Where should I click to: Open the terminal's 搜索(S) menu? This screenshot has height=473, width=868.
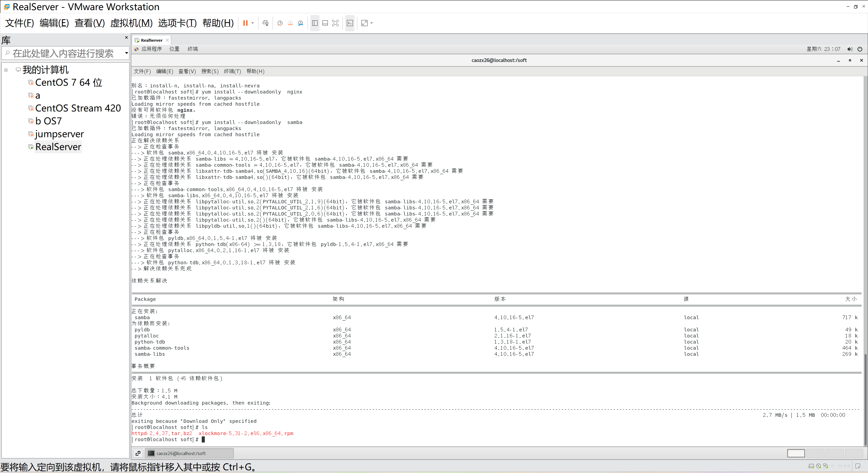click(210, 71)
